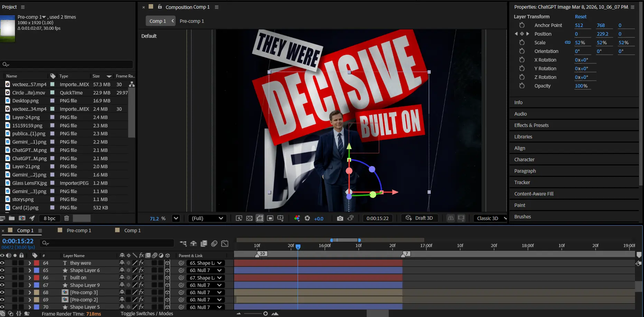This screenshot has width=644, height=317.
Task: Expand the 'built on' layer properties
Action: [x=30, y=278]
